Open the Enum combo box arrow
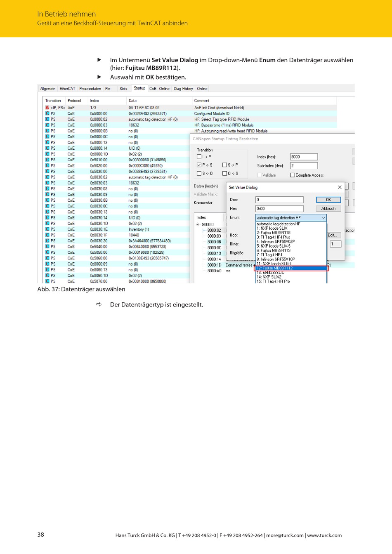Screen dimensions: 392x554 [324, 217]
